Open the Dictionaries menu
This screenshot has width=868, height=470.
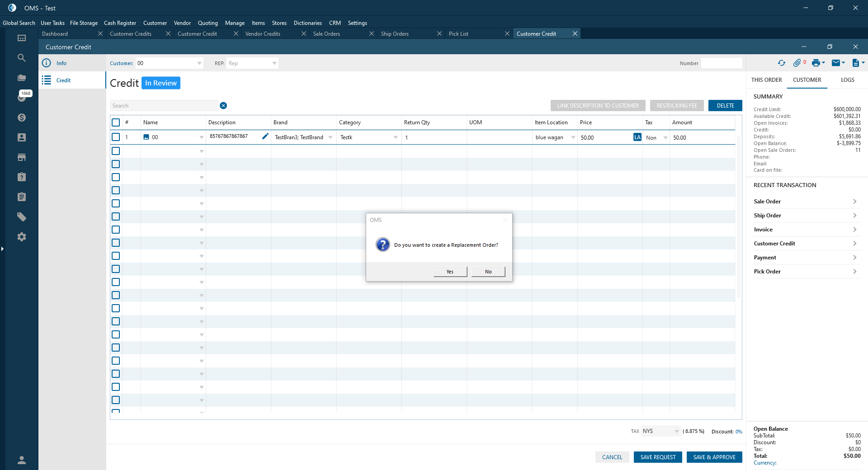[308, 23]
